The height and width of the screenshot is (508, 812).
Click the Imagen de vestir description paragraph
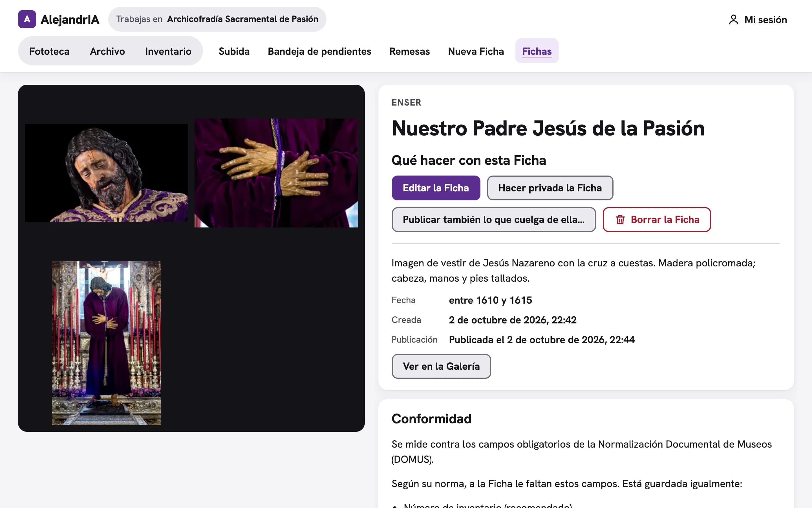click(x=573, y=270)
